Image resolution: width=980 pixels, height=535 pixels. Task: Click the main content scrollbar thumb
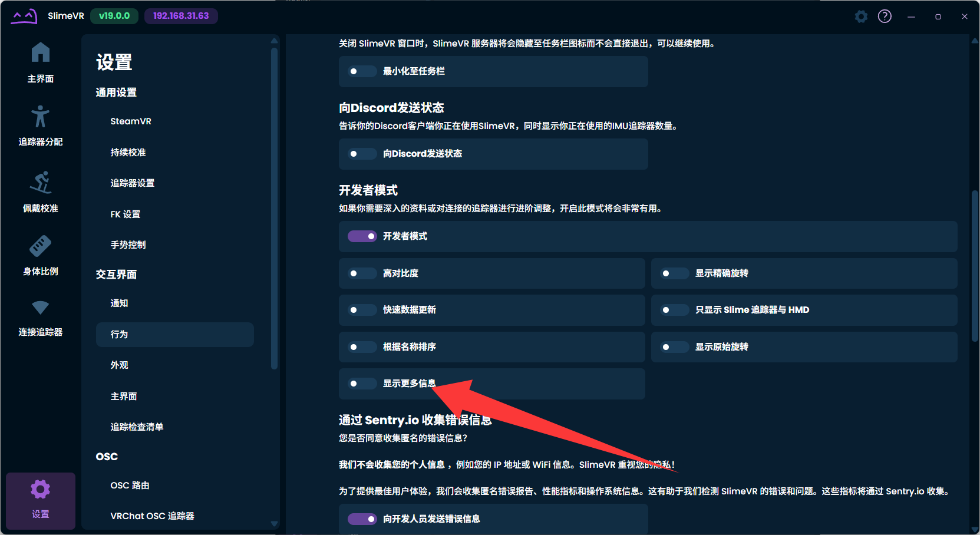click(975, 266)
